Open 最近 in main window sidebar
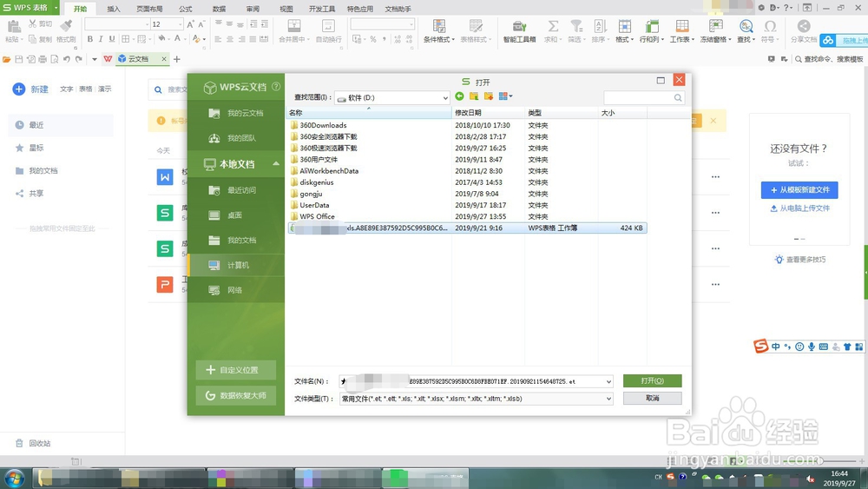Screen dimensions: 868x489 pos(61,125)
